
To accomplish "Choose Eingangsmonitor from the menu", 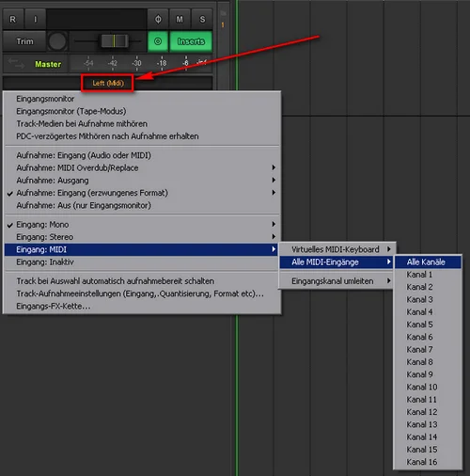I will click(x=142, y=99).
